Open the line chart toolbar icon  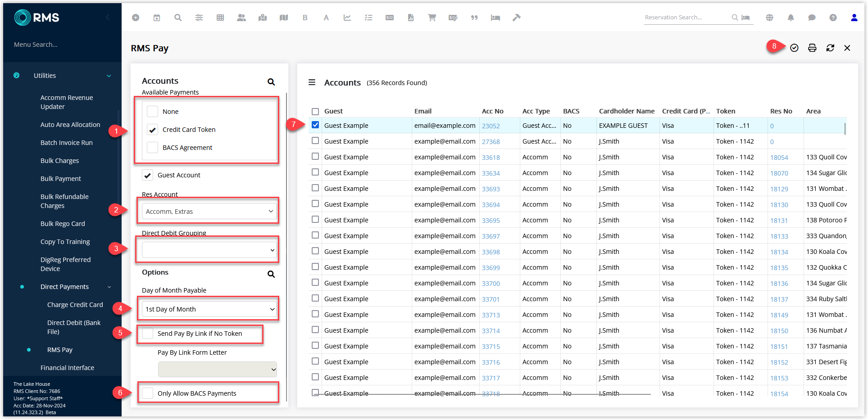[347, 18]
